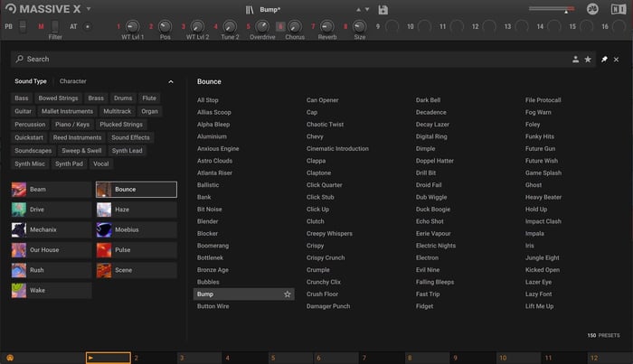Viewport: 633px width, 364px height.
Task: Adjust the master volume slider
Action: 552,9
